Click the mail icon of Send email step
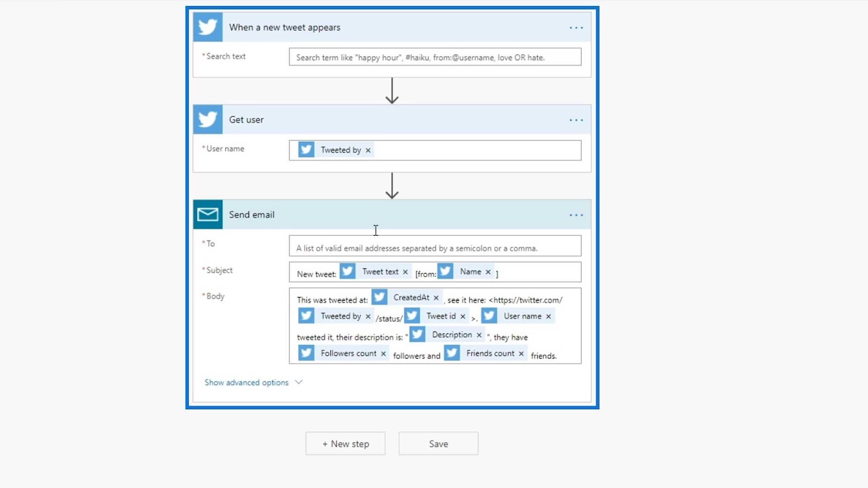 click(208, 215)
